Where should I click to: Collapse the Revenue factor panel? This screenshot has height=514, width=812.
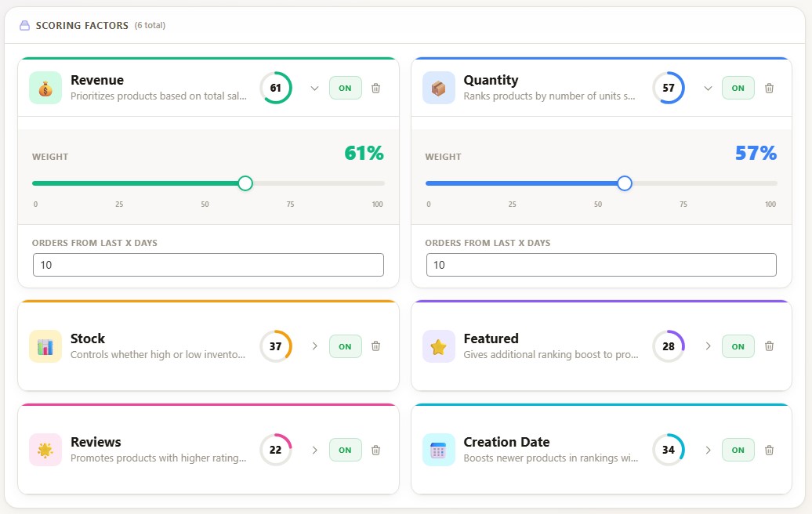click(314, 89)
